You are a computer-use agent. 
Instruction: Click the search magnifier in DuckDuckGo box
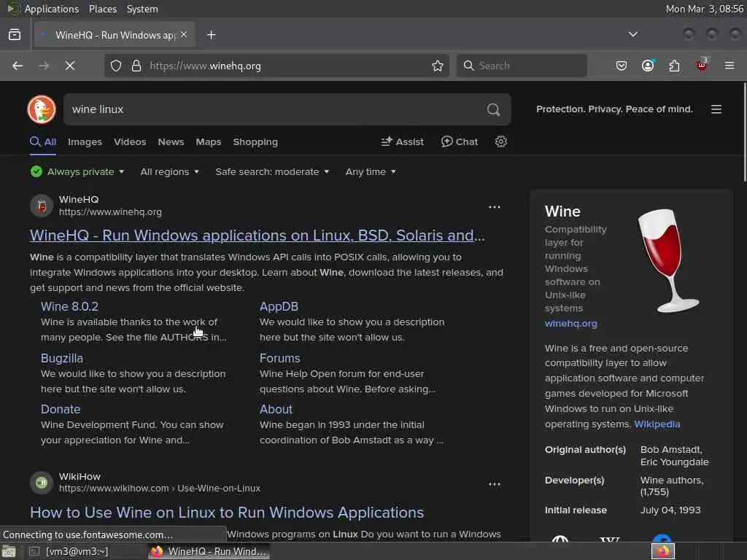(x=494, y=109)
